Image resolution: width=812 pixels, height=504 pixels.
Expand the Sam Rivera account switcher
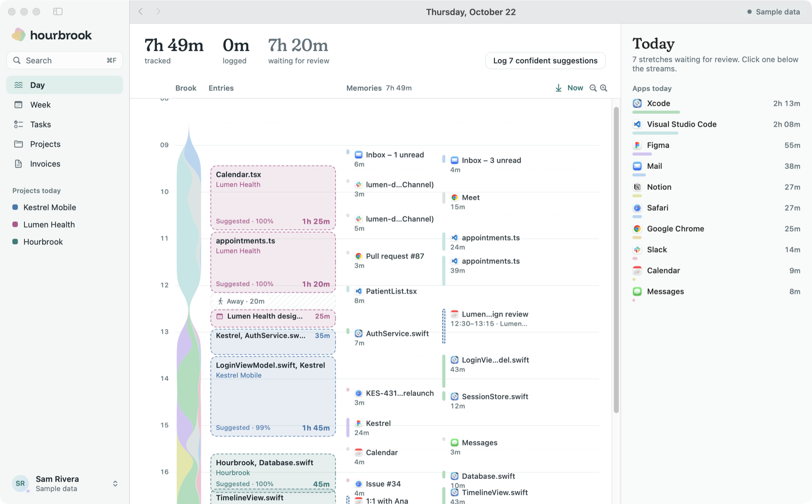coord(115,484)
